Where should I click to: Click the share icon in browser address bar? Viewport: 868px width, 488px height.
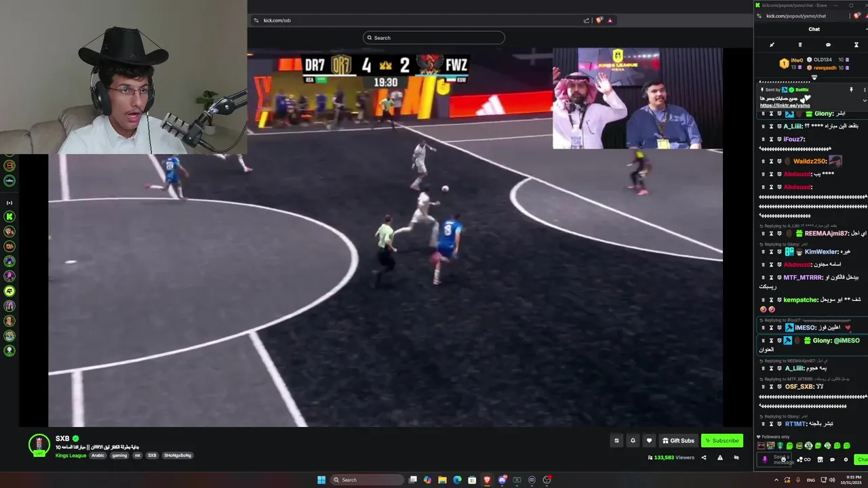coord(587,20)
